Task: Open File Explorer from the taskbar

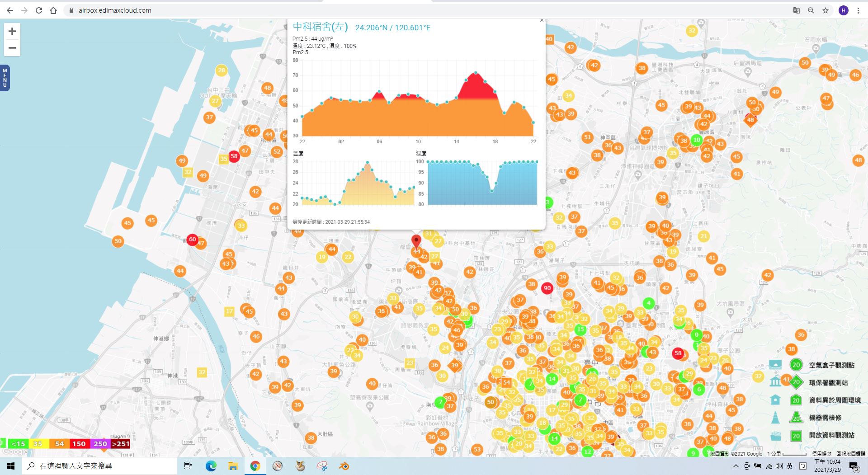Action: [x=233, y=466]
